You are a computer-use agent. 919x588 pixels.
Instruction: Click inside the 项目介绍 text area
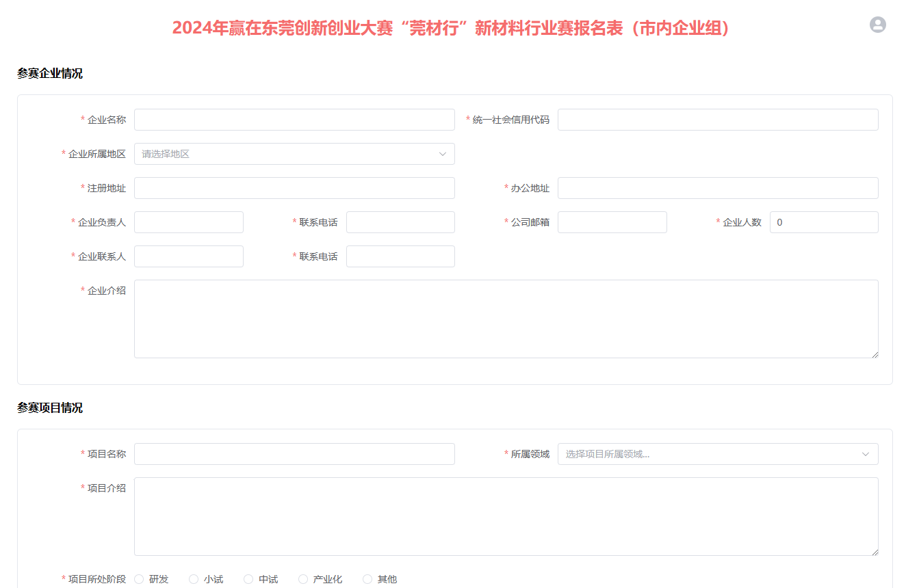pyautogui.click(x=506, y=516)
